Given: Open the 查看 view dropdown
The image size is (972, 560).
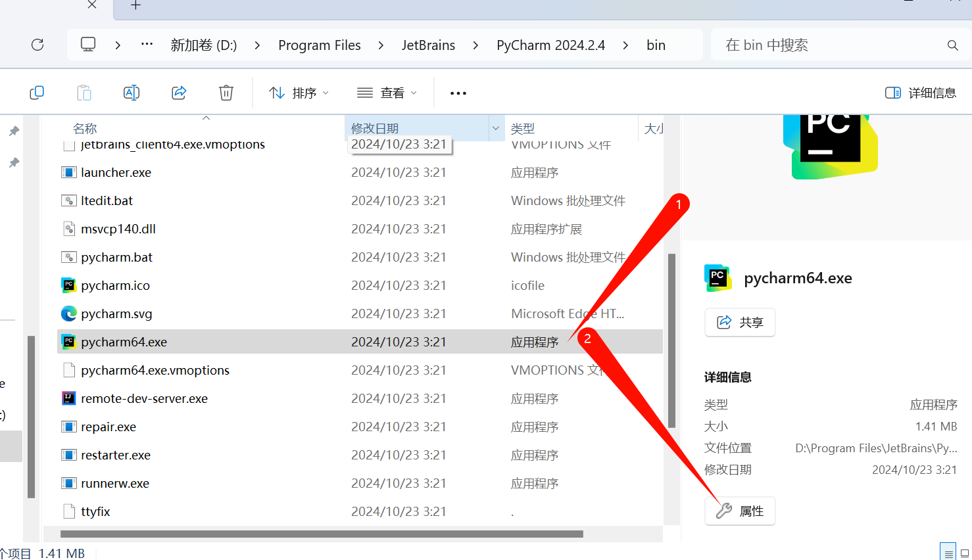Looking at the screenshot, I should (x=387, y=93).
